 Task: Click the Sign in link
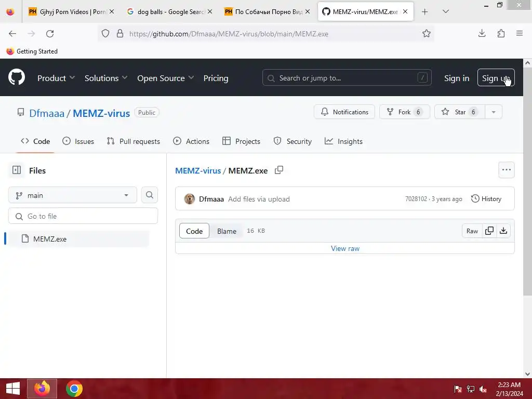click(457, 78)
